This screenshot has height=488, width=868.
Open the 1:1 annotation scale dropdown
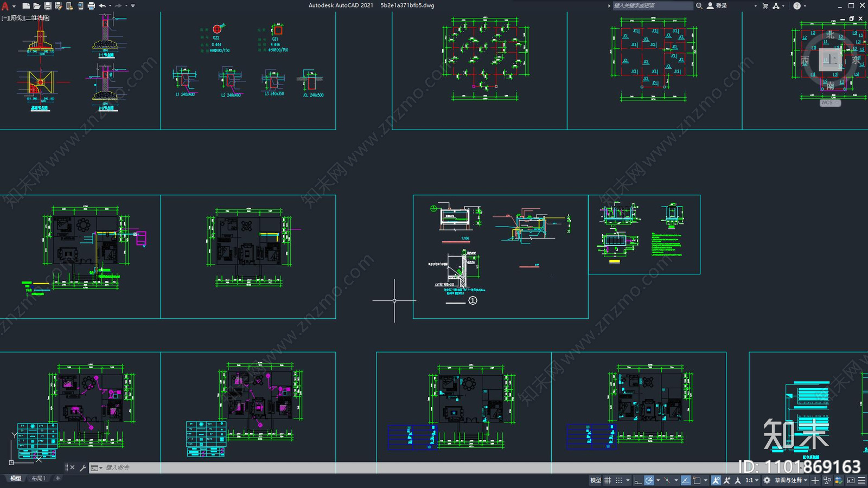[752, 480]
